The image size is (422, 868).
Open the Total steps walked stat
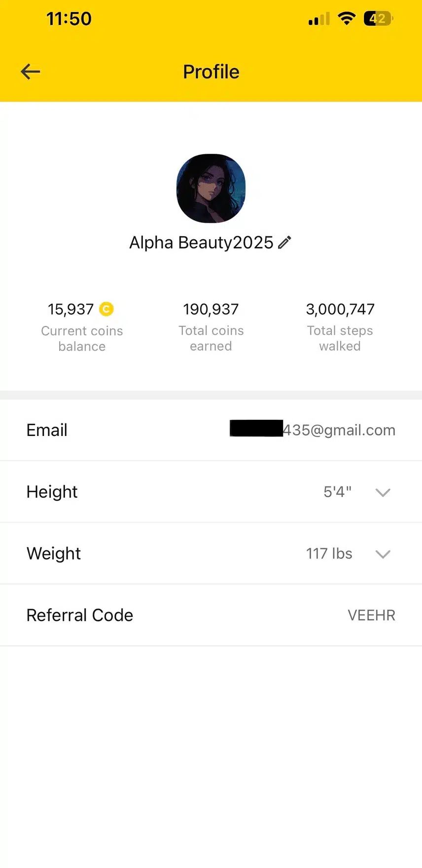pos(340,327)
